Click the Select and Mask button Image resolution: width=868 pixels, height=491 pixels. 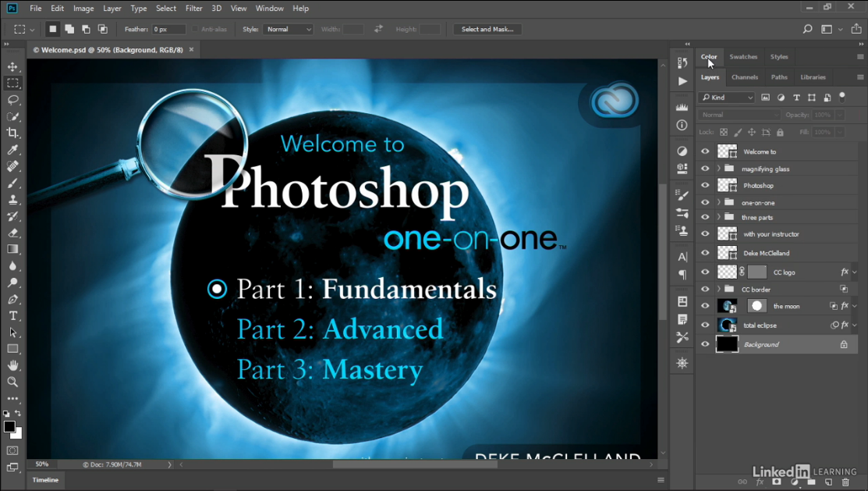(x=487, y=30)
